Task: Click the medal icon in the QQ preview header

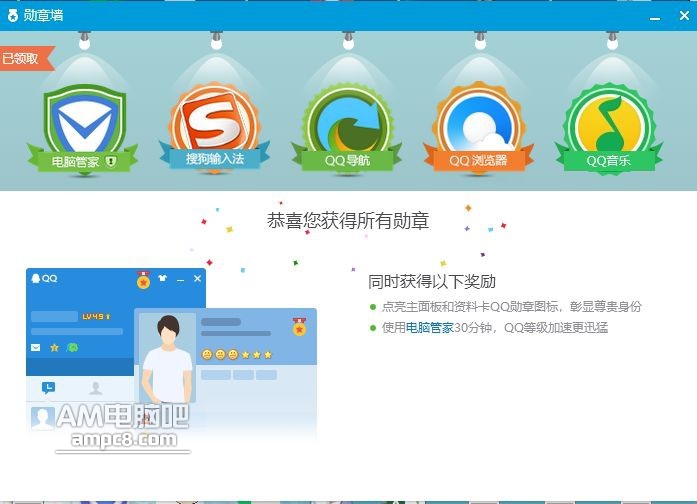Action: point(143,280)
